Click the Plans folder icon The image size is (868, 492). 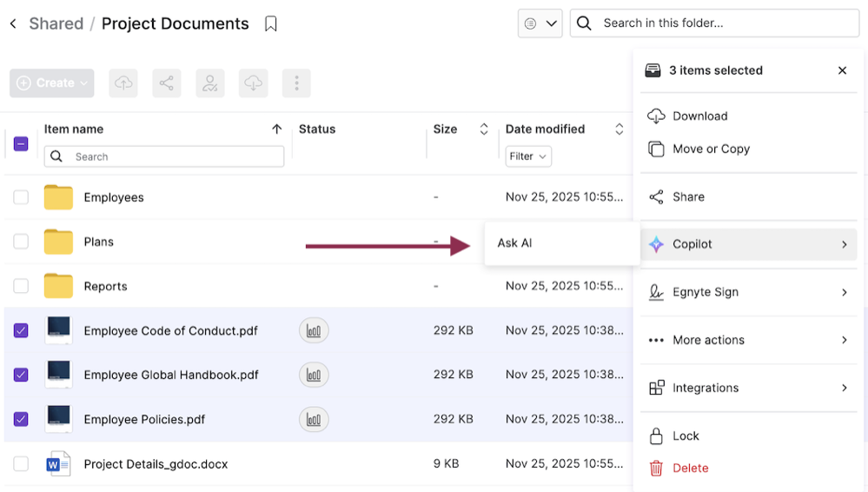click(59, 242)
